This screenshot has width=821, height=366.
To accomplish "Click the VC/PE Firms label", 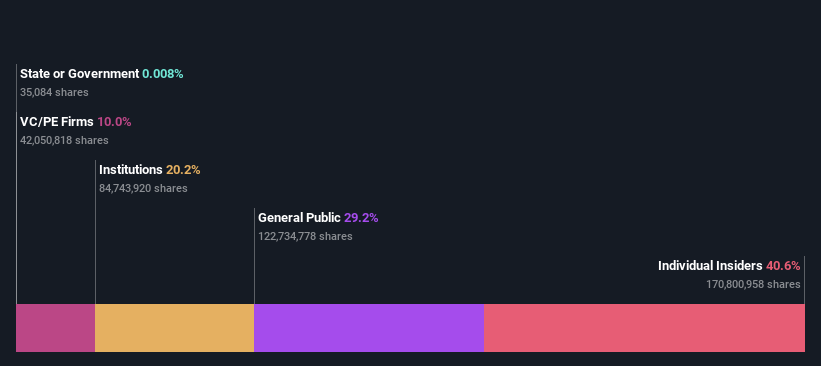I will click(x=57, y=122).
